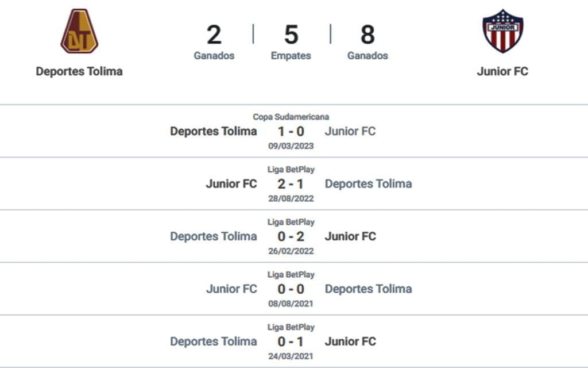Click Liga BetPlay label above 0 - 0

(x=291, y=274)
